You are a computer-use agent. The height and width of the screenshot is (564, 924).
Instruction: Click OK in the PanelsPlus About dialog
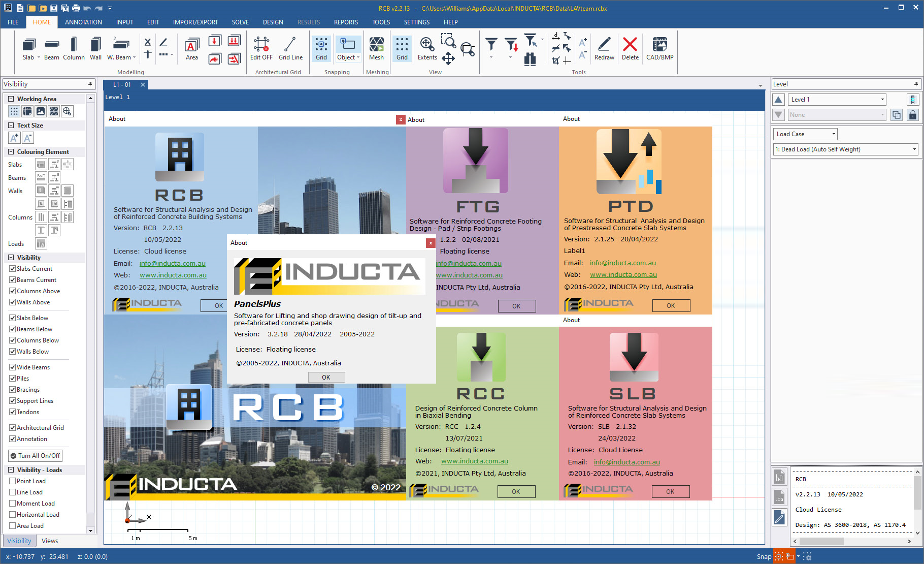326,378
